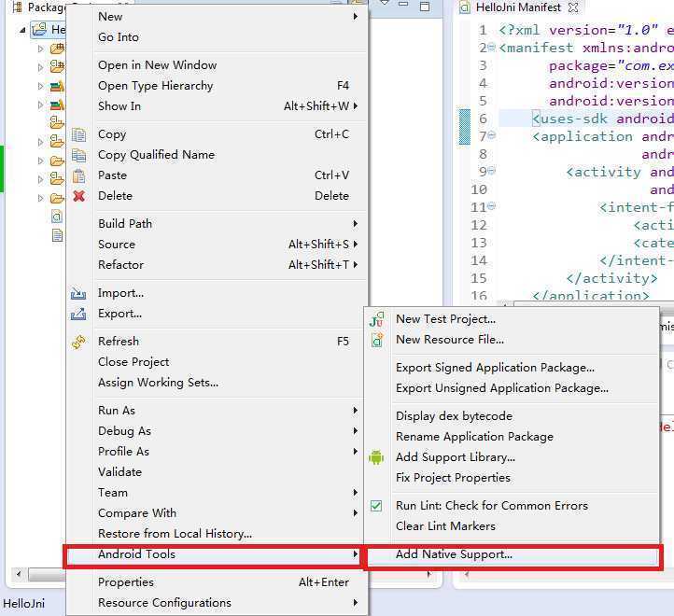Open the Profile As submenu
674x616 pixels.
coord(218,452)
